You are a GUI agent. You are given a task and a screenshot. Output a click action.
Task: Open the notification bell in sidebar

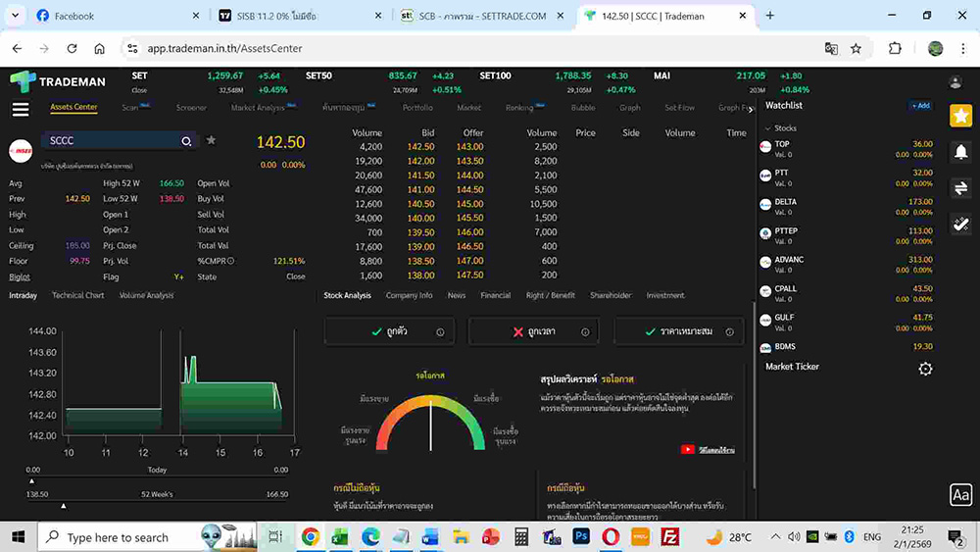pos(960,151)
